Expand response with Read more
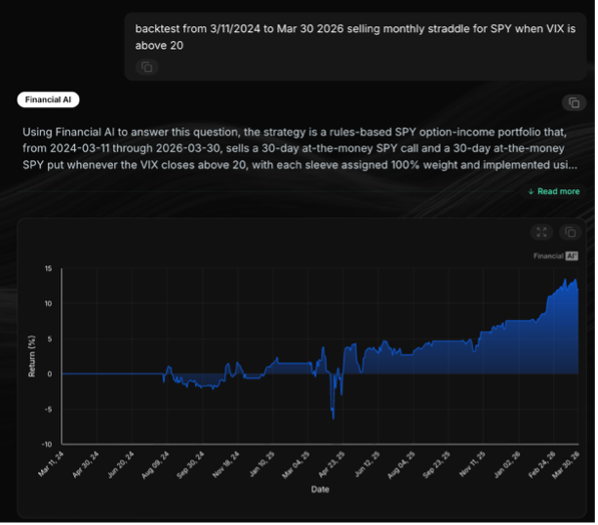The width and height of the screenshot is (598, 525). tap(554, 191)
